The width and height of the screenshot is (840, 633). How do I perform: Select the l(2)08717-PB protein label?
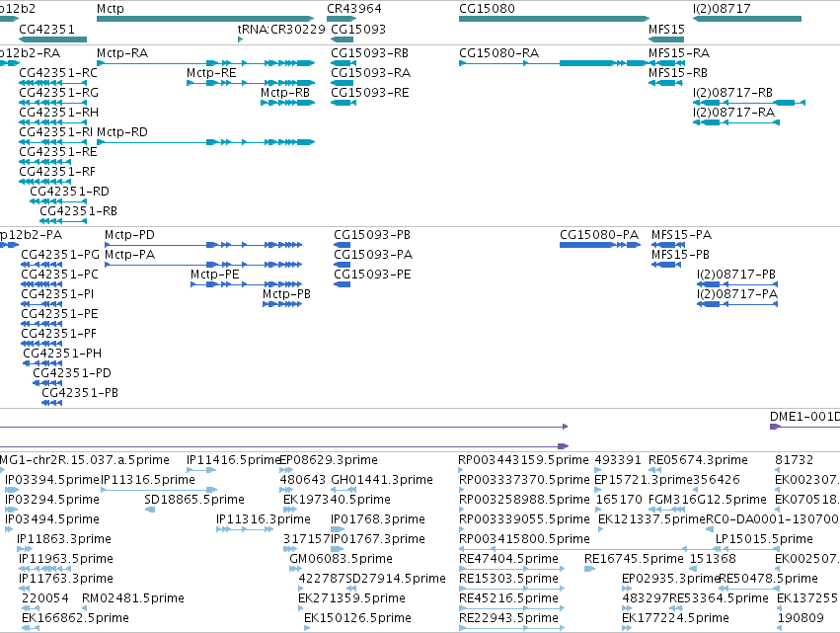point(736,275)
